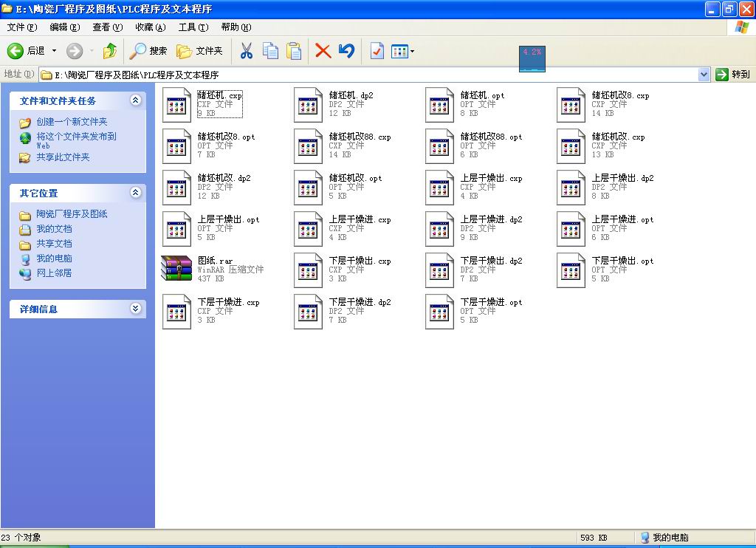Open the Search (搜索) pane
756x548 pixels.
(x=148, y=51)
